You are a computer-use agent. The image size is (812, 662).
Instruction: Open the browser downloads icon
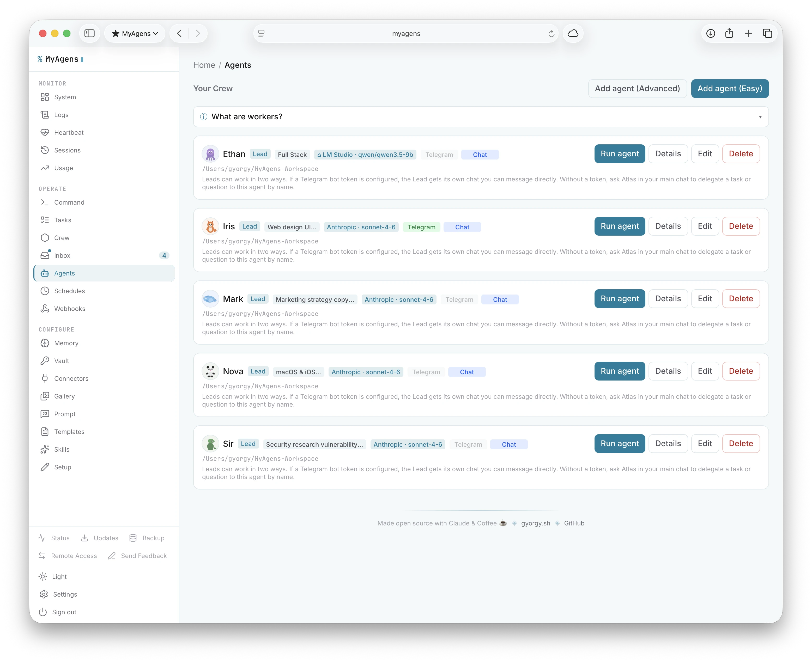click(711, 33)
